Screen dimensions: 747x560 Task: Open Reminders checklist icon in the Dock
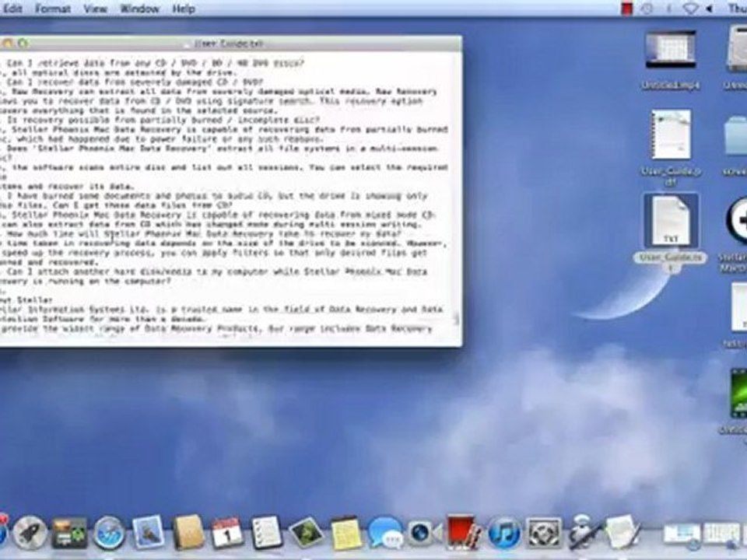click(x=266, y=532)
